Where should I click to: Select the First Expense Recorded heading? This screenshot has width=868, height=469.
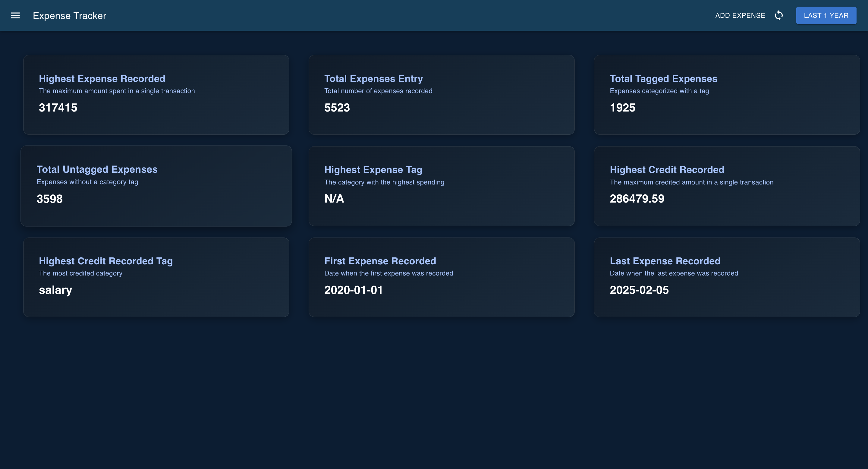coord(380,261)
